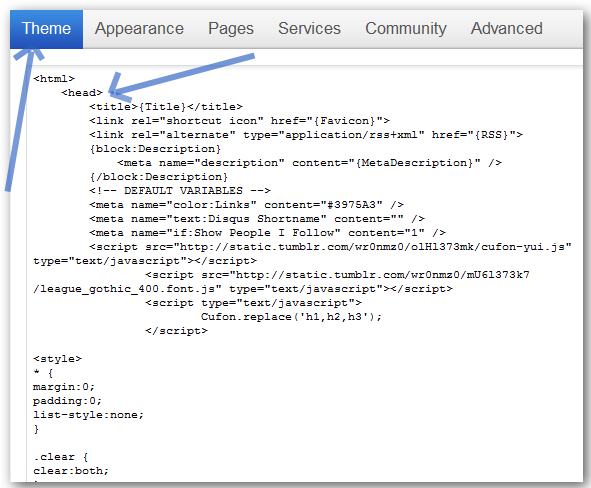591x488 pixels.
Task: Open the Community tab
Action: (406, 29)
